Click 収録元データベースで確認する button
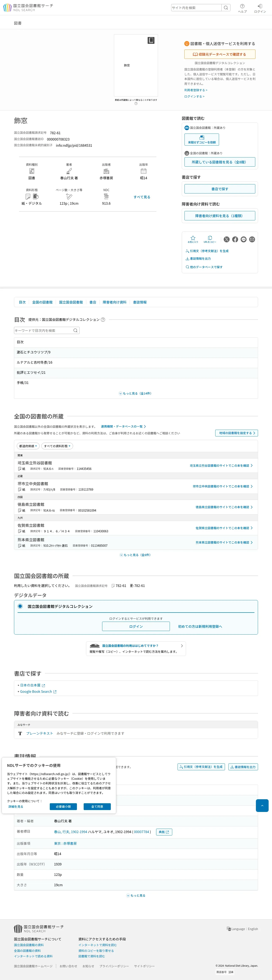The height and width of the screenshot is (980, 272). (x=220, y=54)
